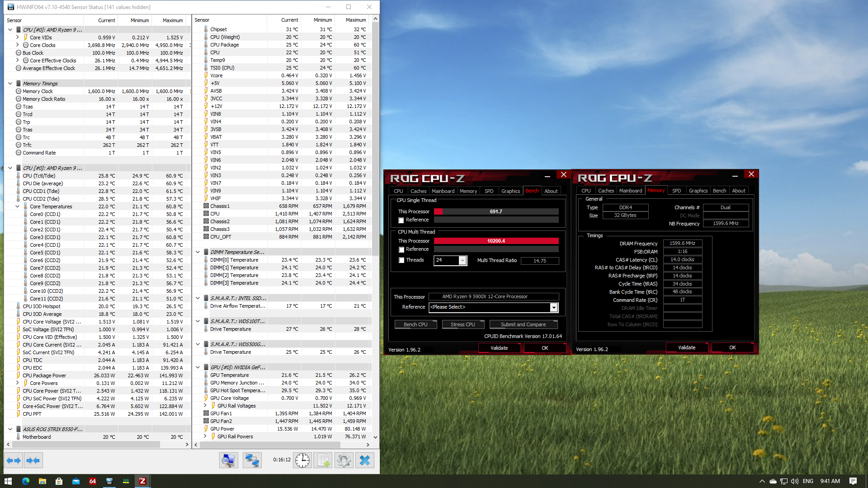Click OK in the right CPU-Z window
This screenshot has width=868, height=488.
[x=732, y=347]
